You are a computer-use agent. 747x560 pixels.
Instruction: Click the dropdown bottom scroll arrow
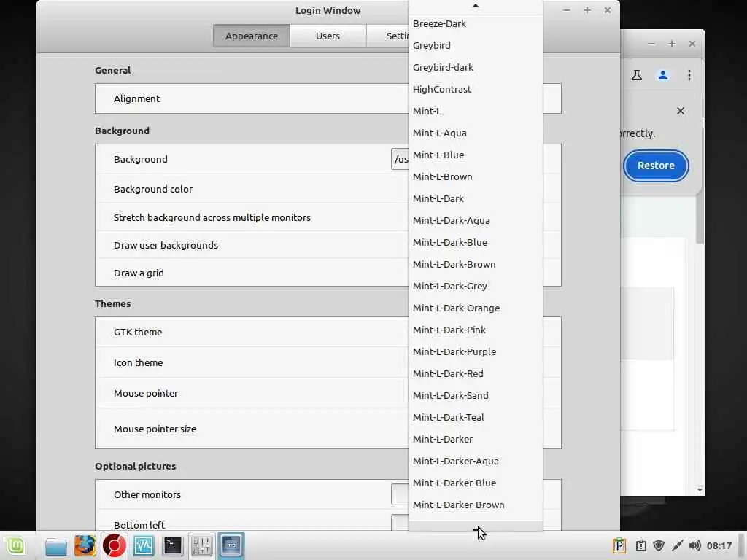click(x=476, y=526)
